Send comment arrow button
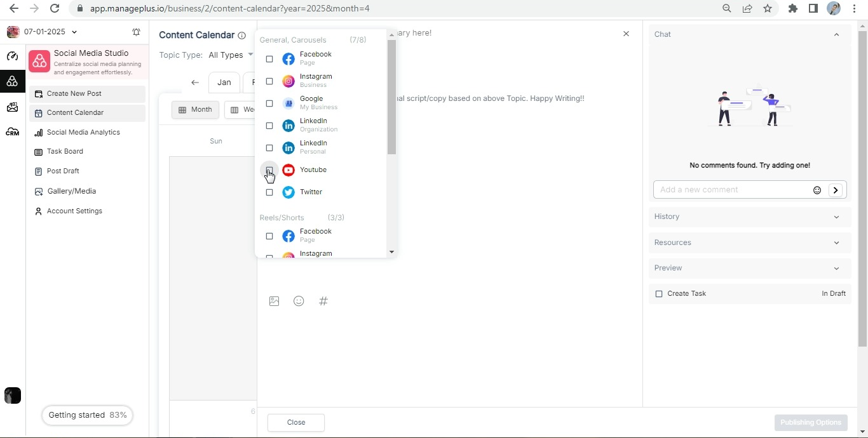Screen dimensions: 868x438 tap(836, 190)
